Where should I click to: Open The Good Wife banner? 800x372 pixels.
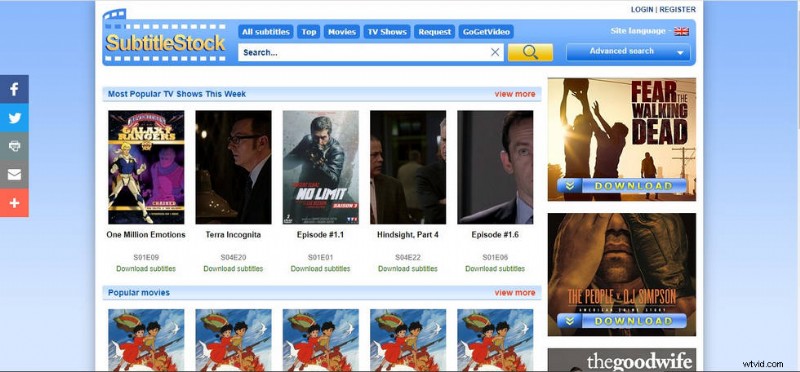pyautogui.click(x=622, y=360)
